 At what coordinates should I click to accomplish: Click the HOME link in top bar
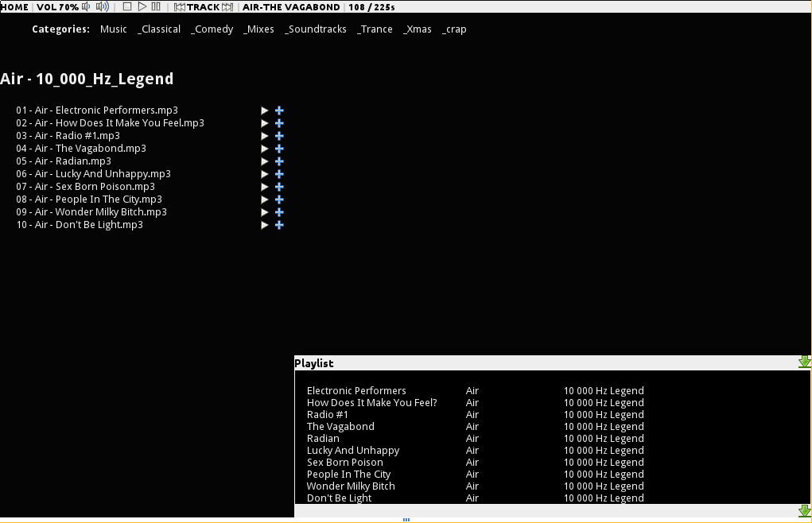[14, 7]
